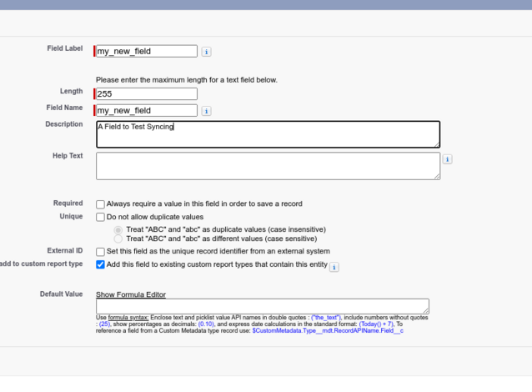Uncheck Add this field to custom report types
Viewport: 532px width, 392px height.
click(100, 264)
